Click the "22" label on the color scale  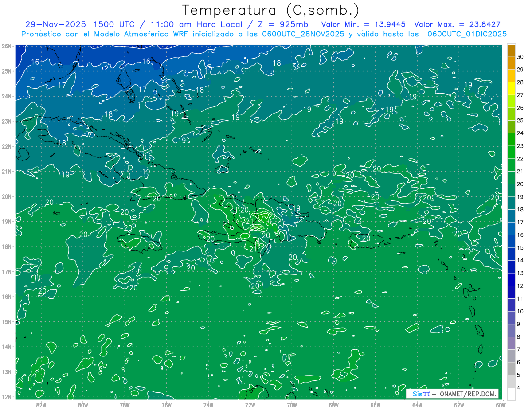[x=520, y=159]
